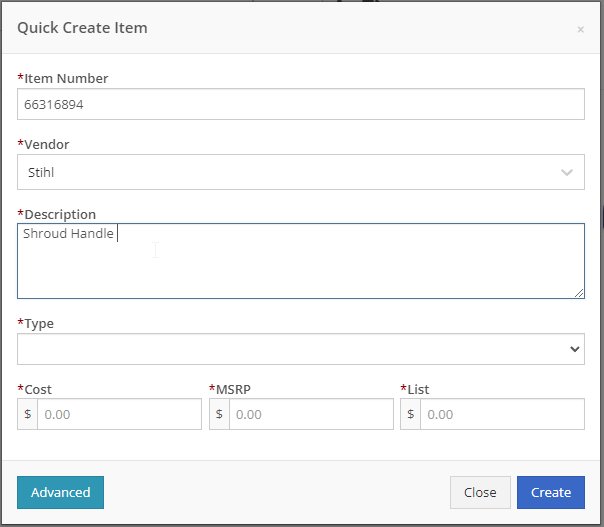Click the dollar sign beside MSRP
Viewport: 604px width, 527px height.
pyautogui.click(x=219, y=414)
